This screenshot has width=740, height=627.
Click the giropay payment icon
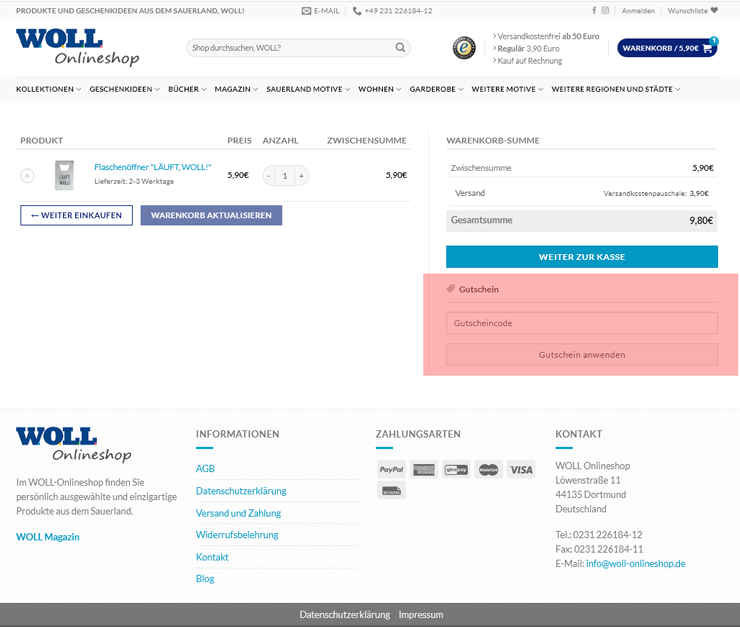click(456, 469)
